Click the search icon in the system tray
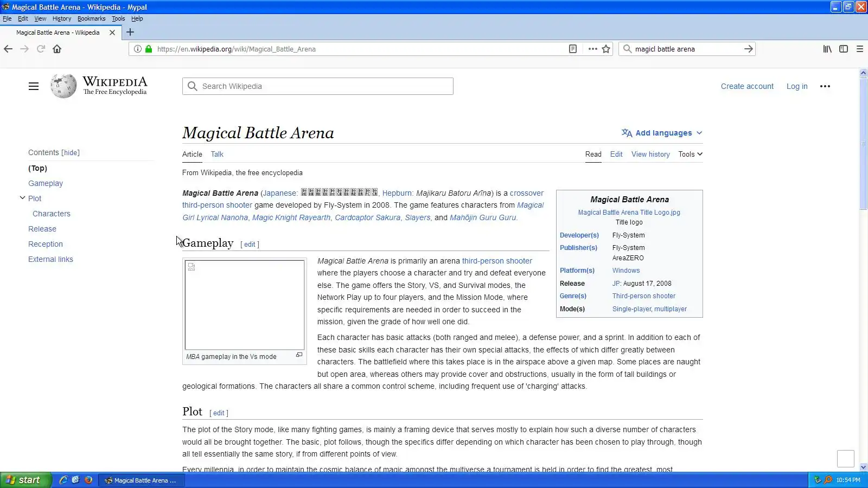 coord(828,480)
